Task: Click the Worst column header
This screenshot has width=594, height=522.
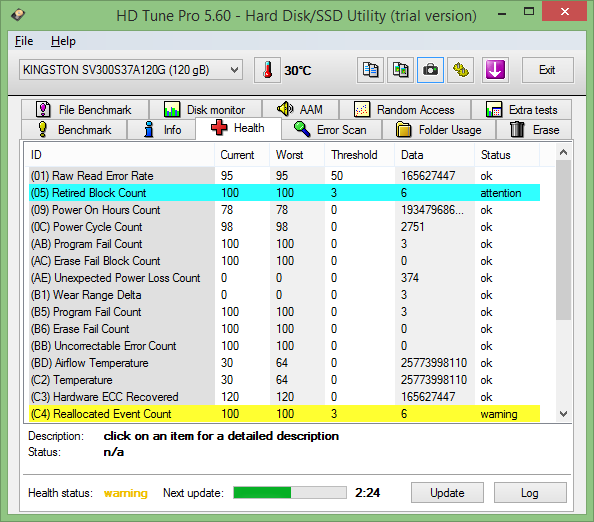Action: 297,155
